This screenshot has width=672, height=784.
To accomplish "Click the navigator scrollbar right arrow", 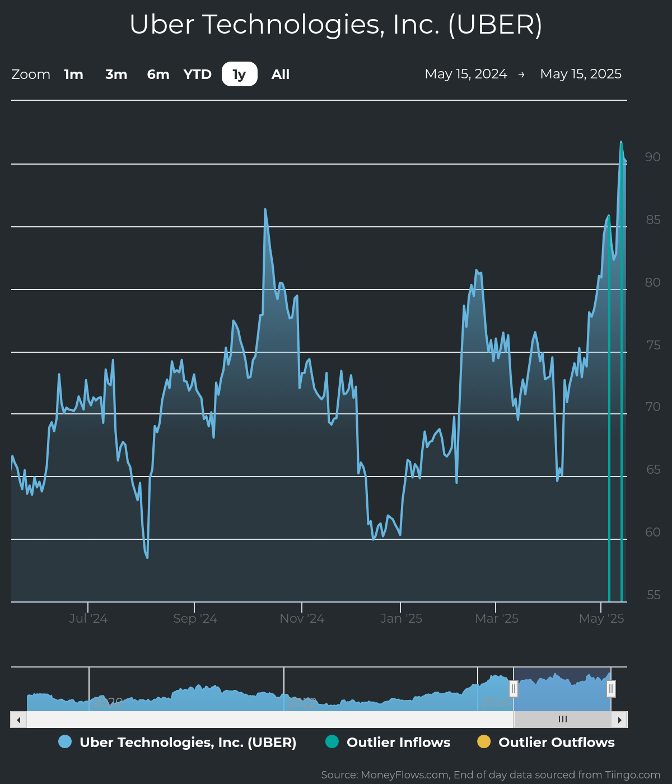I will point(619,720).
